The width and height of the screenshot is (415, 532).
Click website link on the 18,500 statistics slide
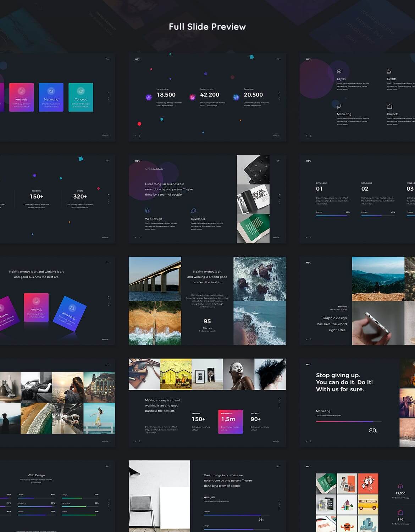[x=276, y=136]
